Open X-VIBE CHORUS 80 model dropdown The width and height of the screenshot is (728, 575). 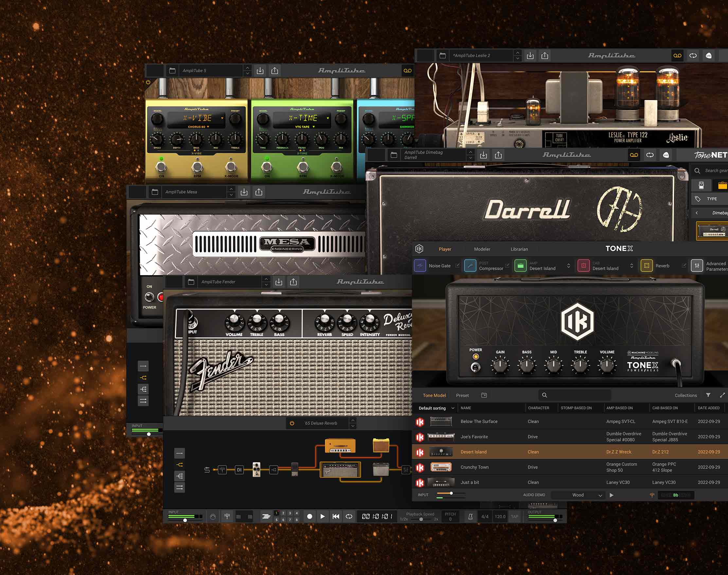point(199,127)
